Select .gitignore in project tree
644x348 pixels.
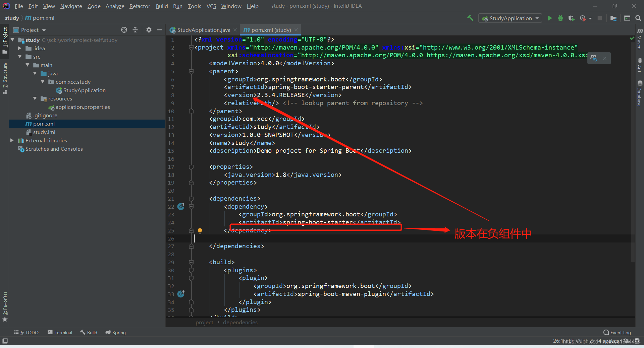[x=45, y=115]
